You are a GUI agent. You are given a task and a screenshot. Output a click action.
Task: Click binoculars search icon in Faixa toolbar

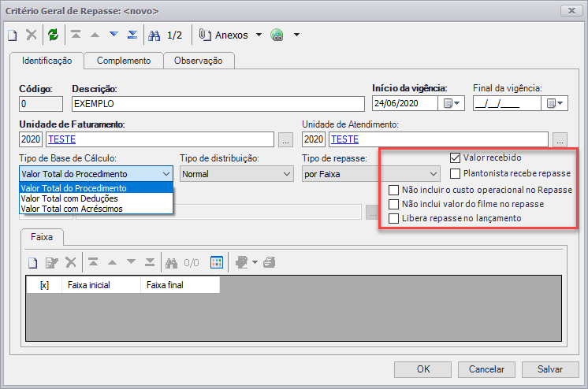point(171,263)
